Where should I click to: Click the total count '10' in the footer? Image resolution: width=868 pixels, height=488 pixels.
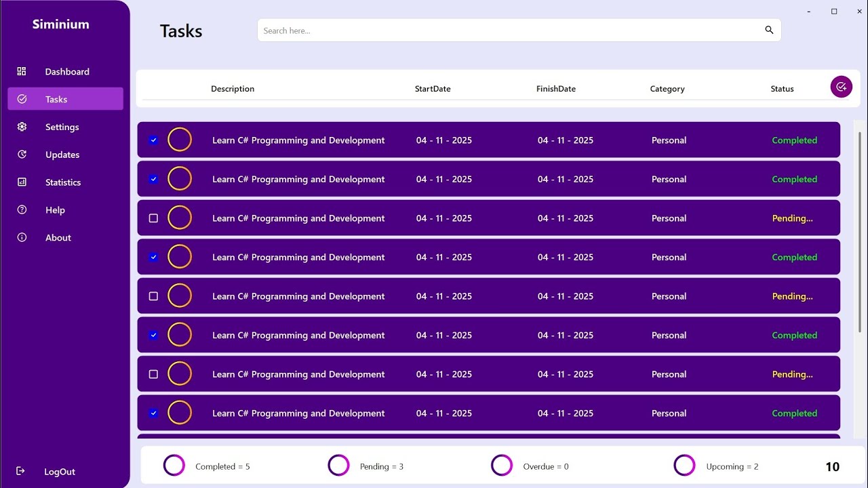click(x=832, y=466)
